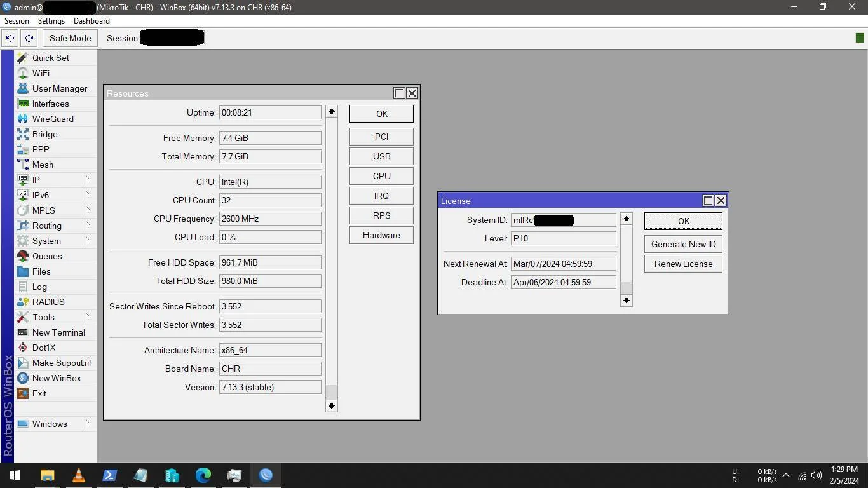Image resolution: width=868 pixels, height=488 pixels.
Task: Click the Uptime field in Resources
Action: [x=270, y=112]
